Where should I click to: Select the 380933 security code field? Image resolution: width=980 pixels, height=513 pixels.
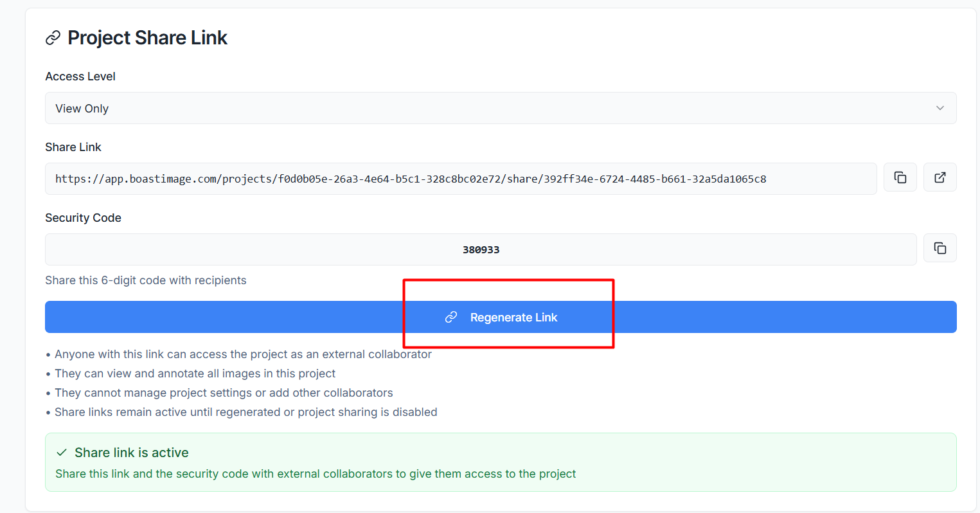480,249
